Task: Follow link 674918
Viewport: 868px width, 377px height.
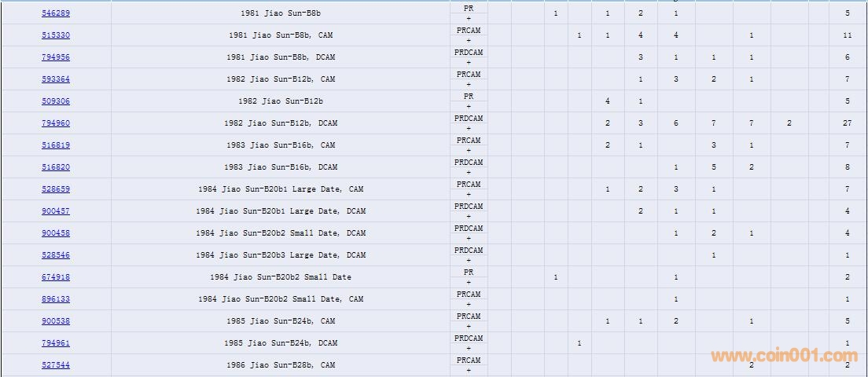Action: [x=56, y=277]
